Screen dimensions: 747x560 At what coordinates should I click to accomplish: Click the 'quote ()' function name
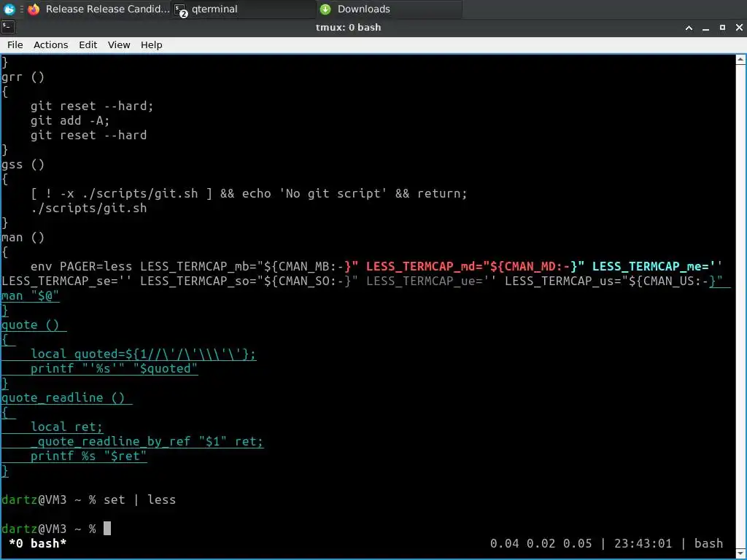tap(31, 324)
